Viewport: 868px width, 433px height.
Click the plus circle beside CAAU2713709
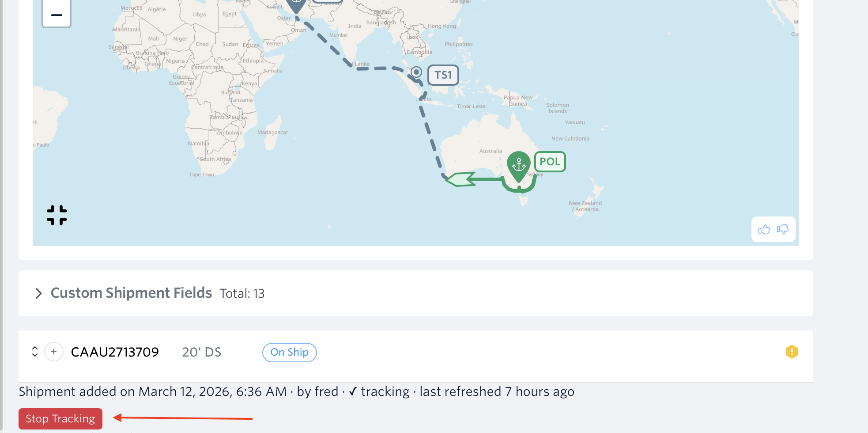[x=54, y=352]
